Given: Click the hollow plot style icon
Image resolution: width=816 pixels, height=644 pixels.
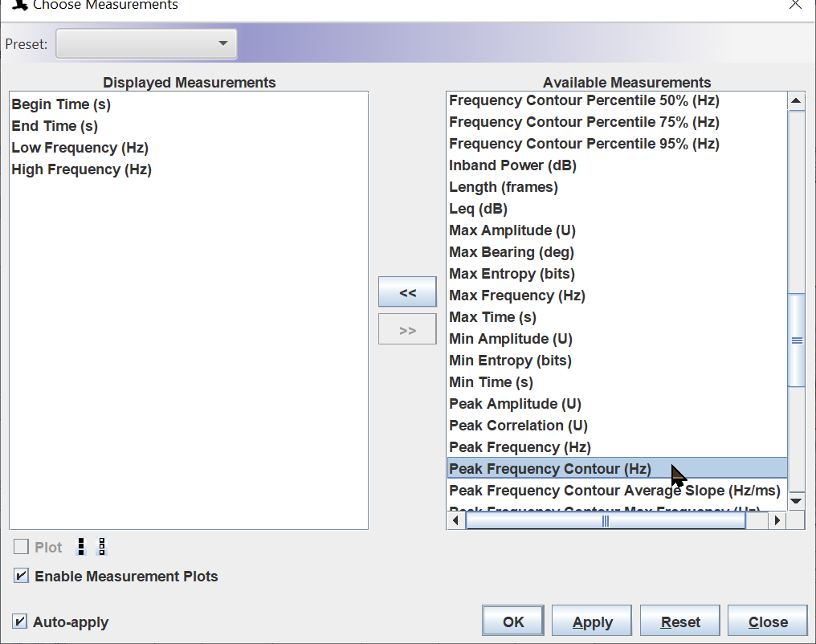Looking at the screenshot, I should [102, 547].
